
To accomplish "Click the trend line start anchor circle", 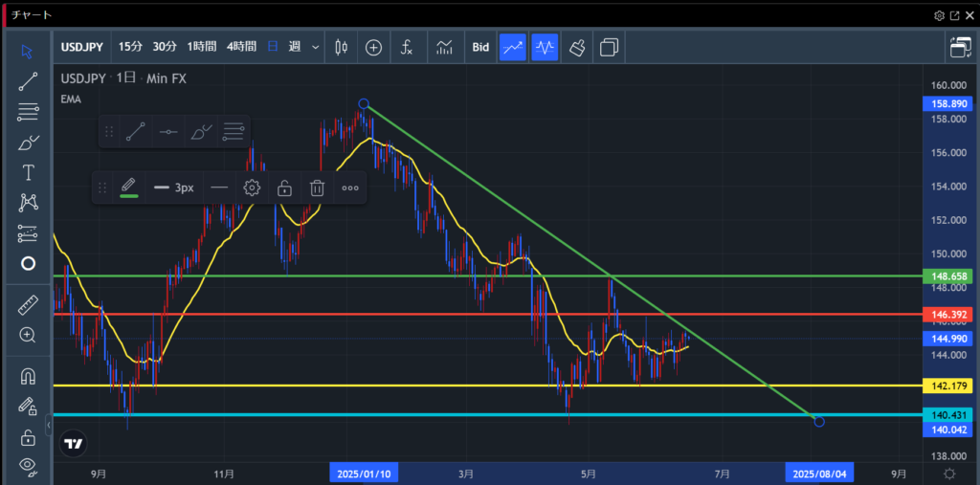I will pyautogui.click(x=364, y=103).
